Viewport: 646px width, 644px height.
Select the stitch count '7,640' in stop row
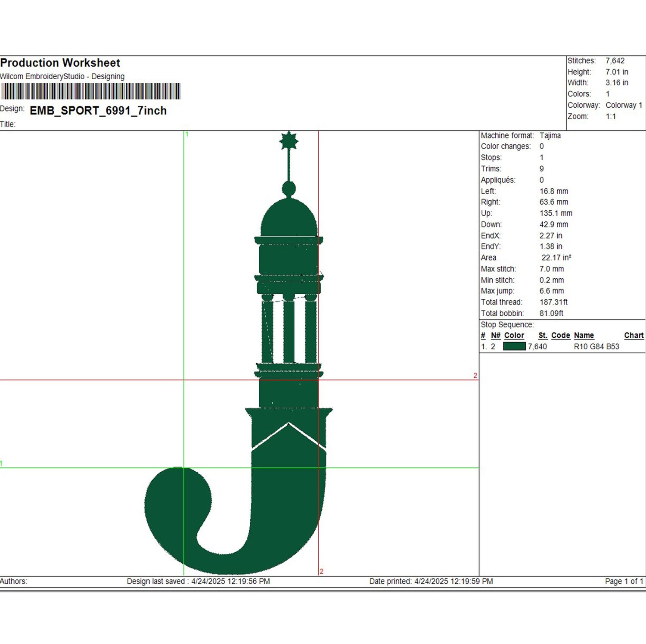(x=537, y=347)
